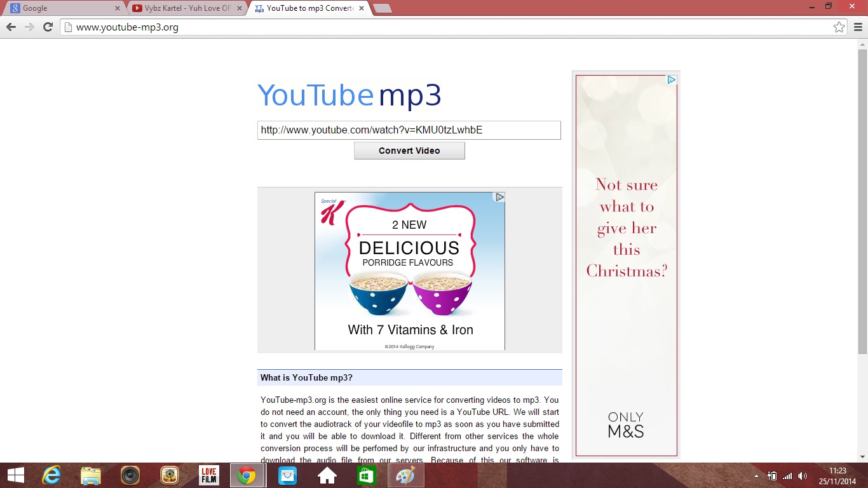Screen dimensions: 868x488
Task: Open the blue shopping bag app on the taskbar
Action: click(288, 475)
